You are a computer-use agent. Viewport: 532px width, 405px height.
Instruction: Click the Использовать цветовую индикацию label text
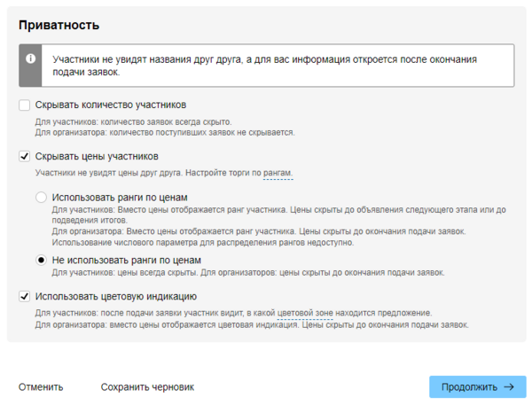(115, 297)
